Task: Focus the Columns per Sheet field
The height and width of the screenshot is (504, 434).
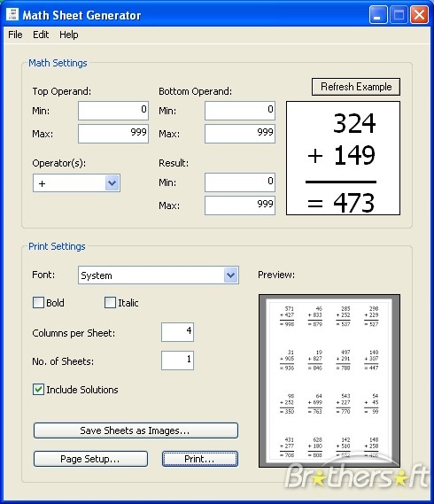Action: (x=177, y=332)
